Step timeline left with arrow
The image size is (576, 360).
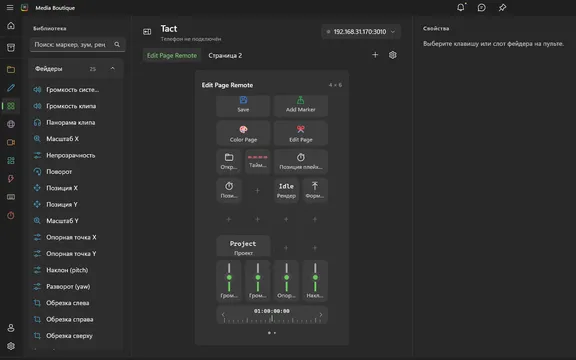(223, 315)
